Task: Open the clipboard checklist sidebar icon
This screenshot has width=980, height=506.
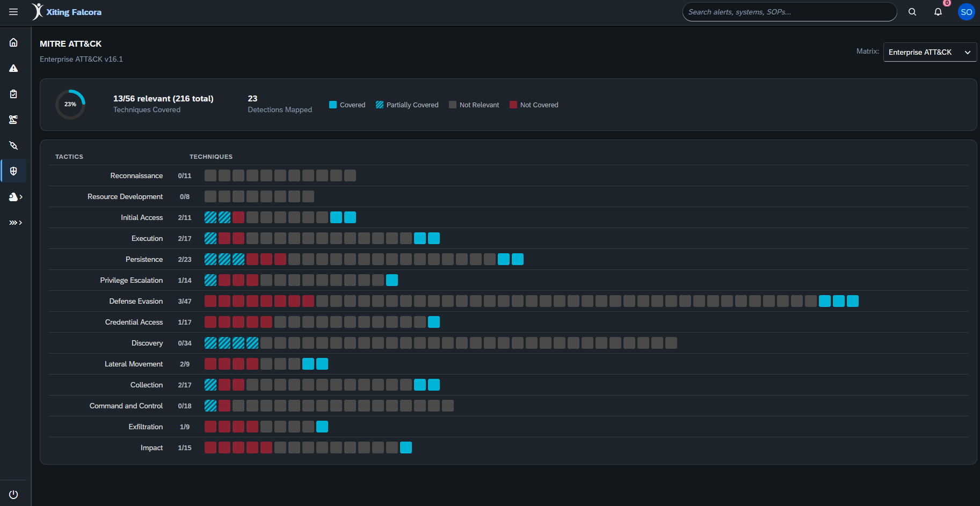Action: tap(13, 94)
